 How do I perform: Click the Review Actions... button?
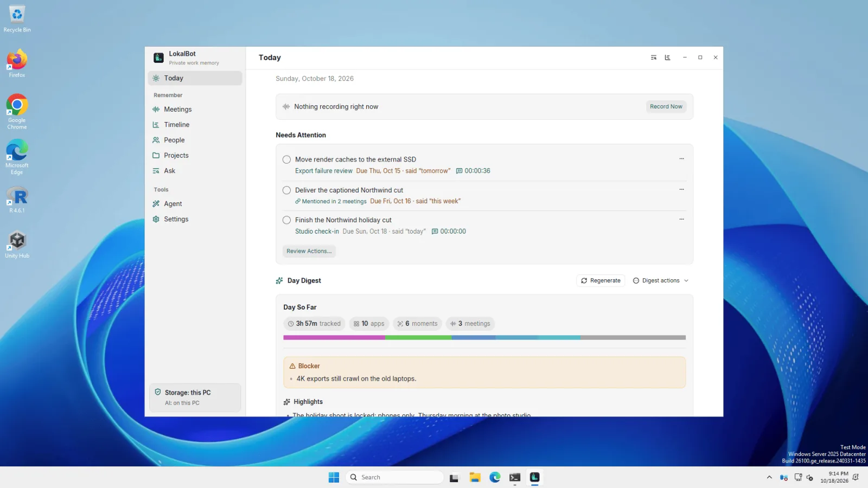(x=309, y=252)
